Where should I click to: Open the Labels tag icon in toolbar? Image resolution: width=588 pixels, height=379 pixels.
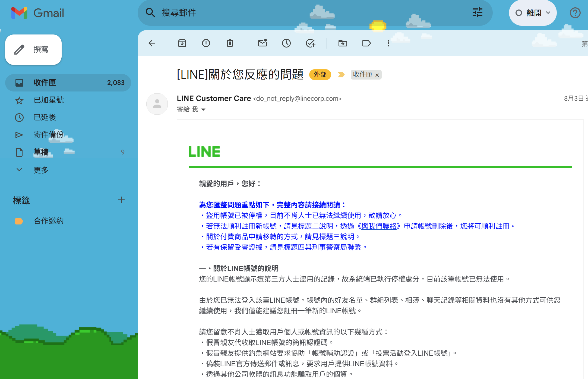[x=366, y=43]
